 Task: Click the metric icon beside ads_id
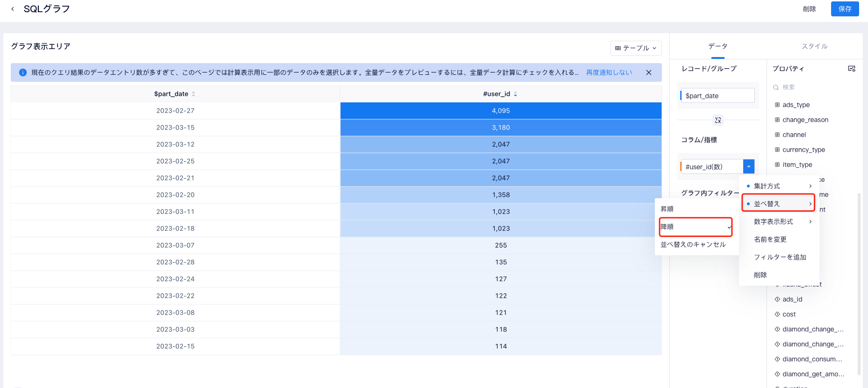pos(777,299)
